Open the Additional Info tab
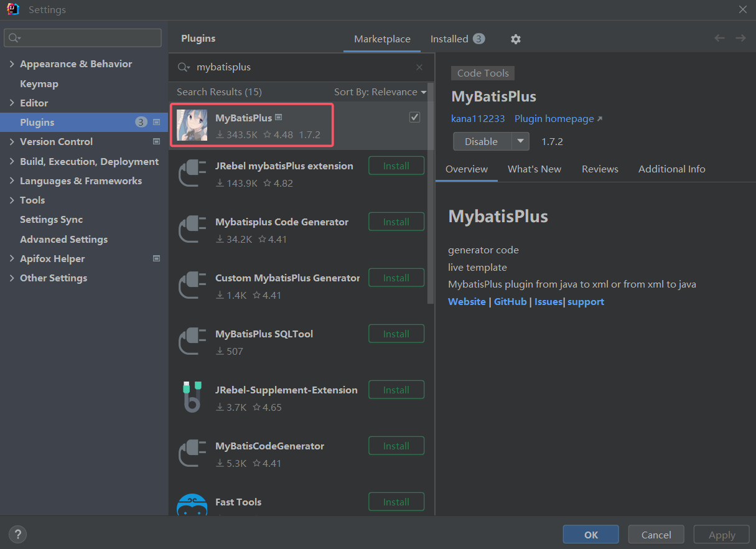Image resolution: width=756 pixels, height=549 pixels. (x=672, y=169)
